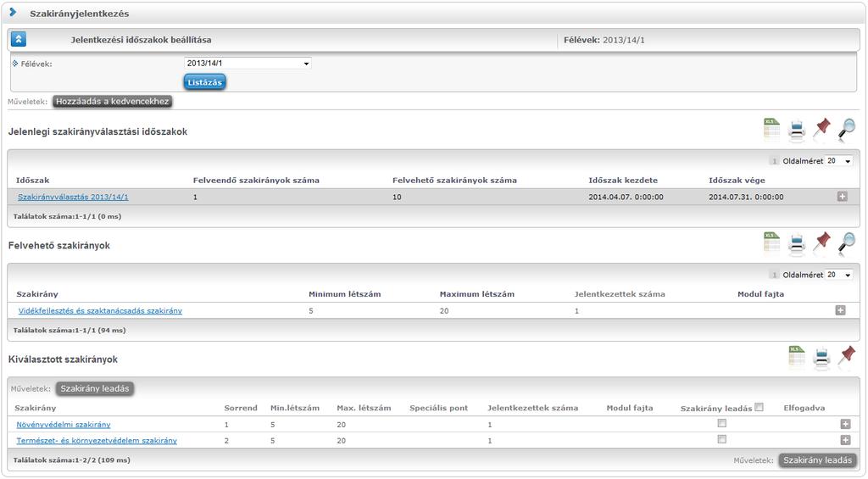Click Elfogadva column header
This screenshot has height=479, width=868.
(x=804, y=408)
